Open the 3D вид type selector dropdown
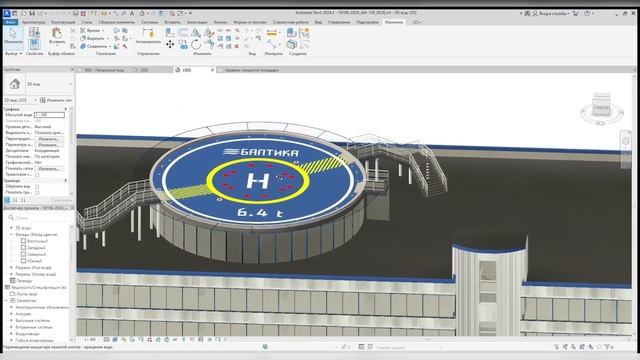 click(71, 84)
